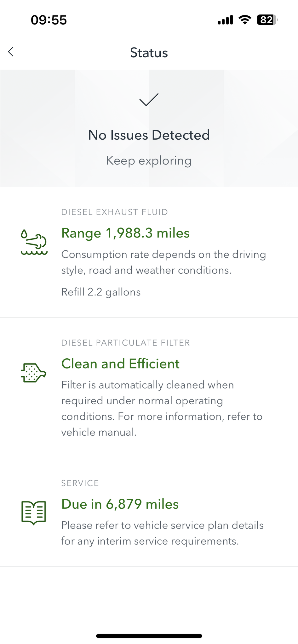Tap the diesel particulate filter icon
This screenshot has width=298, height=644.
pos(34,373)
